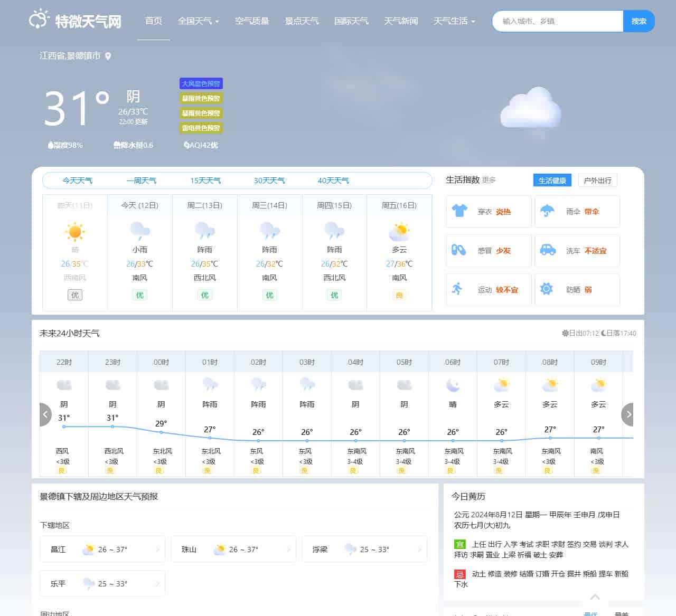This screenshot has height=616, width=676.
Task: Click the shower icon at 01时
Action: [x=210, y=385]
